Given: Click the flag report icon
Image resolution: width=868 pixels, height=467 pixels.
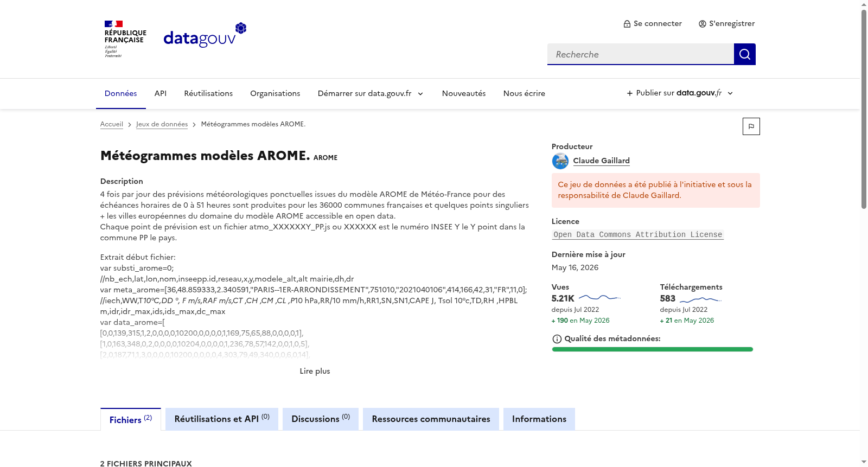Looking at the screenshot, I should (751, 126).
